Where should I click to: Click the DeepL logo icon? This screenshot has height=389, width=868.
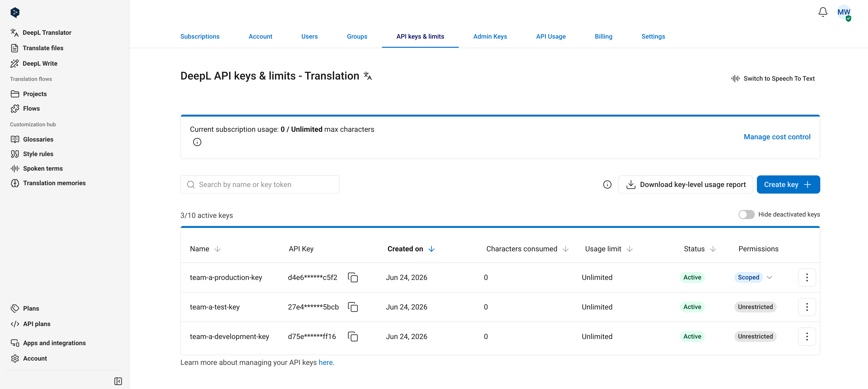[x=15, y=12]
